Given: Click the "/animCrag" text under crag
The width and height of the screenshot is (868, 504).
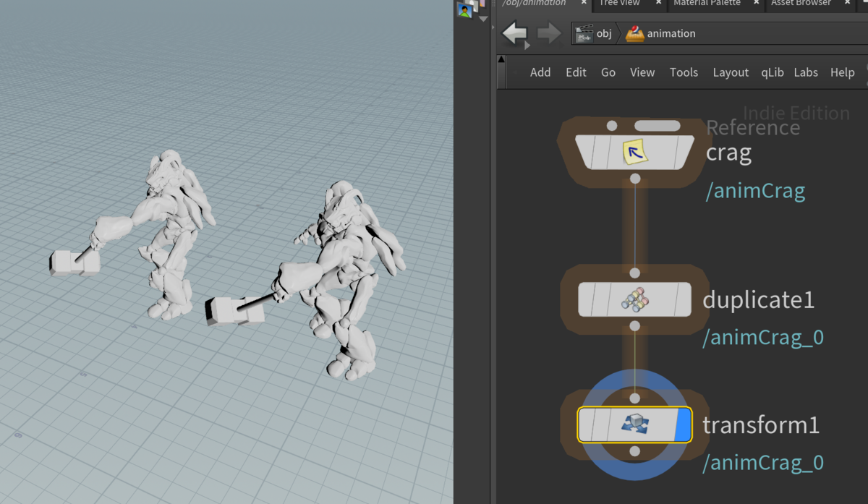Looking at the screenshot, I should [755, 191].
